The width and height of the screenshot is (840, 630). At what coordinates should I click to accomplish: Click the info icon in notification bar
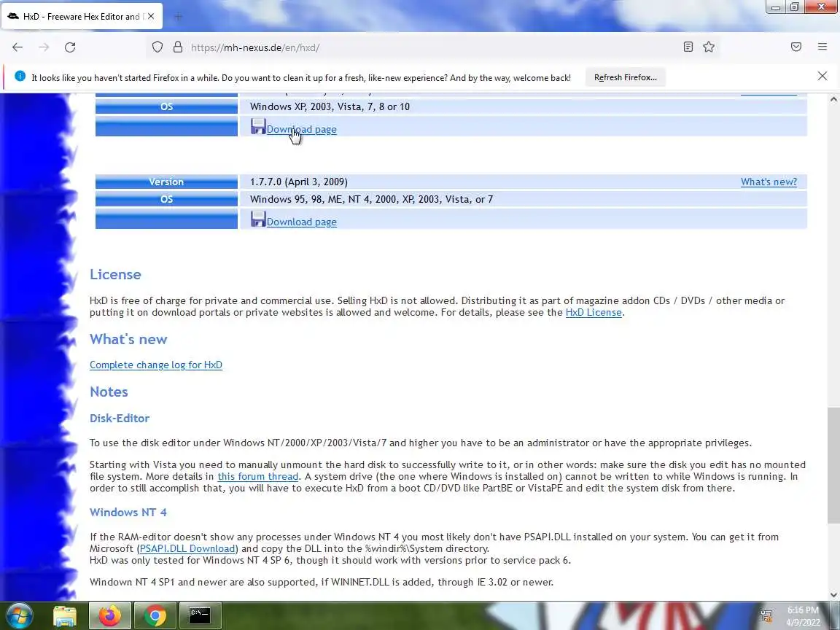(x=20, y=76)
